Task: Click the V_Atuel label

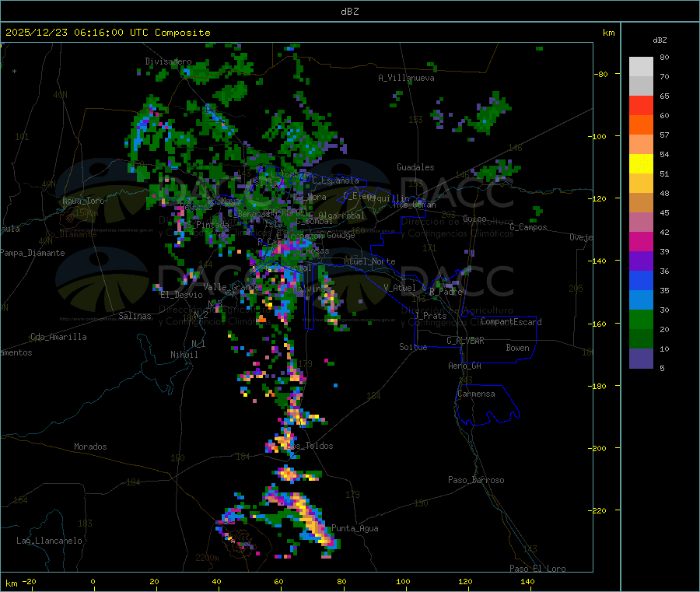Action: pyautogui.click(x=400, y=288)
